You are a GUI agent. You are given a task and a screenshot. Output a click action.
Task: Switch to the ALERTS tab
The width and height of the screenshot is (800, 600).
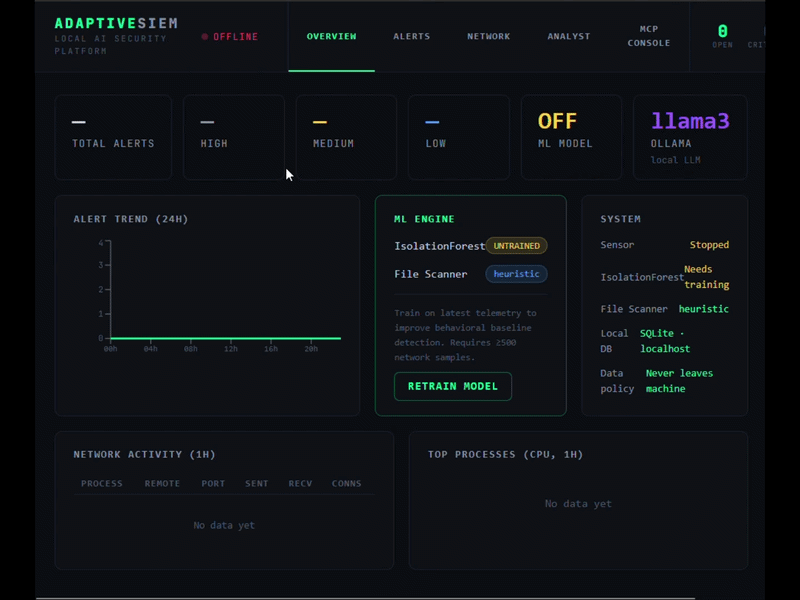click(x=411, y=36)
